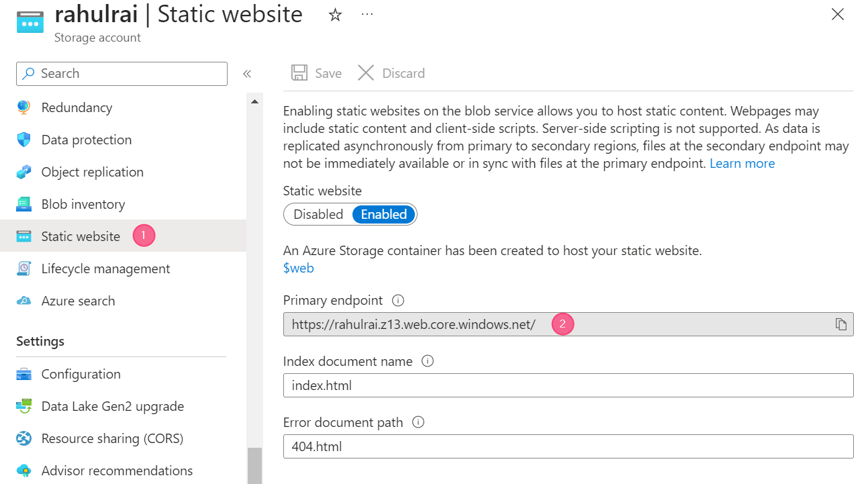Favorite this page with the star icon
Image resolution: width=868 pixels, height=484 pixels.
point(335,15)
